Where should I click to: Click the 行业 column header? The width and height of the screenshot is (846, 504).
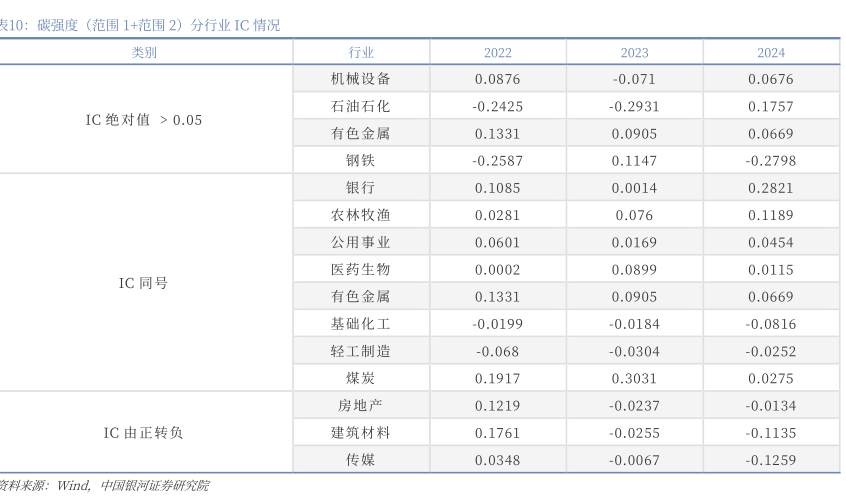(361, 52)
